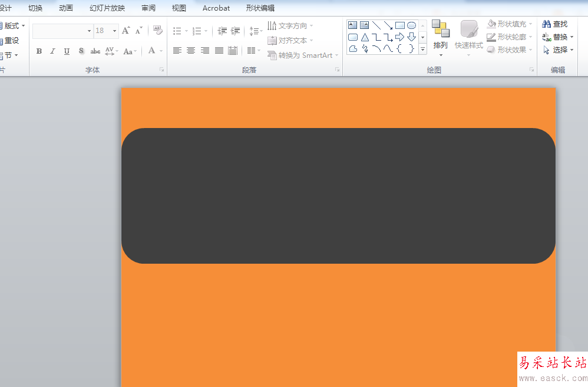Click the 重设 (Reset) button
588x387 pixels.
pyautogui.click(x=11, y=41)
